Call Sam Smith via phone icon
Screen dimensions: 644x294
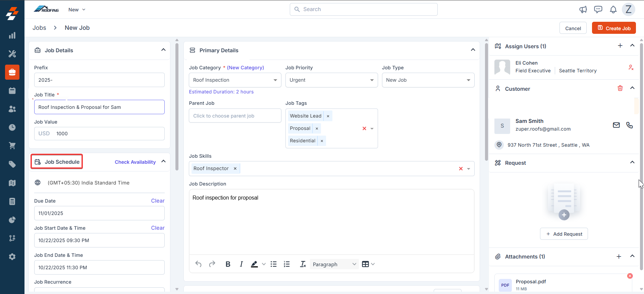630,125
